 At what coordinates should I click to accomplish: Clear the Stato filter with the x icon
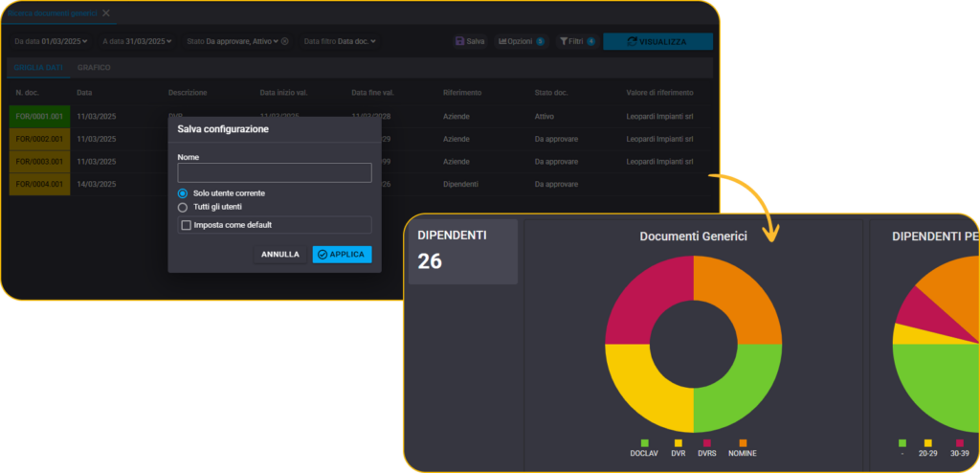click(284, 41)
